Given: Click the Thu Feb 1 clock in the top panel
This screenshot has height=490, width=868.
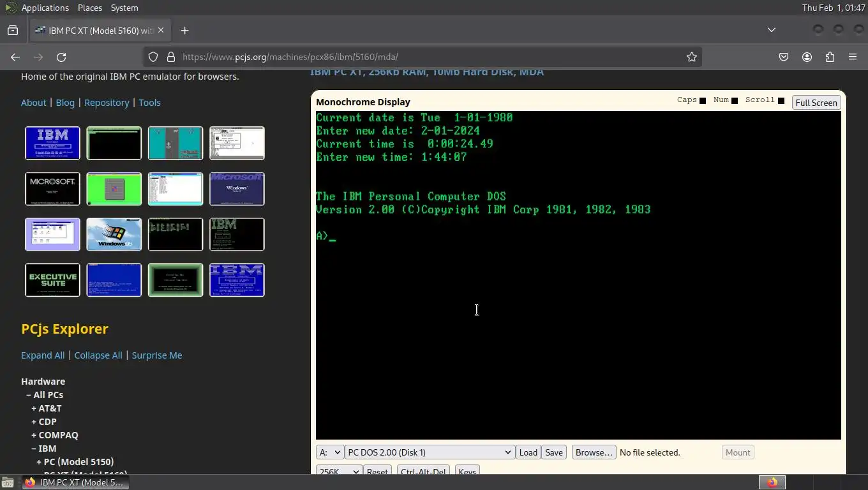Looking at the screenshot, I should click(834, 8).
